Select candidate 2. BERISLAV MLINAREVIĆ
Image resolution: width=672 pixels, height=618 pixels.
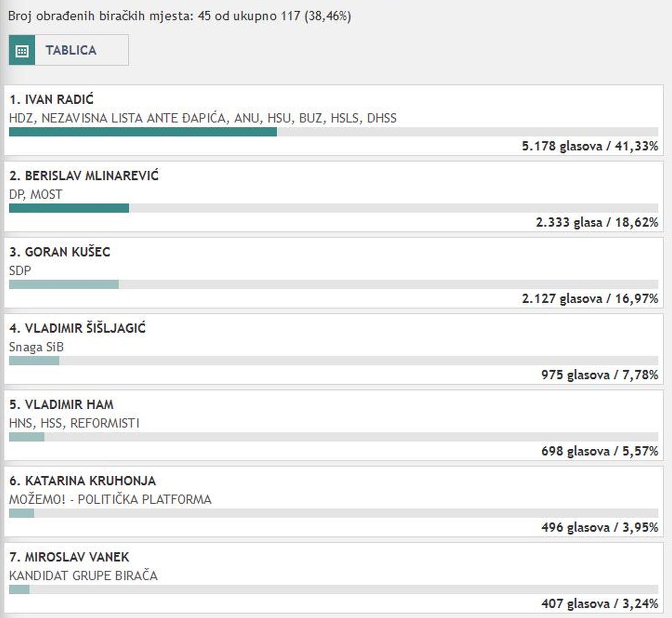tap(84, 175)
